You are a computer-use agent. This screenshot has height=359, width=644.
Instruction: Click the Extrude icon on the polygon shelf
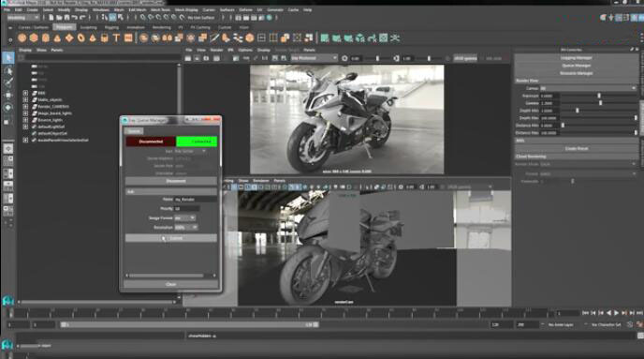coord(202,38)
